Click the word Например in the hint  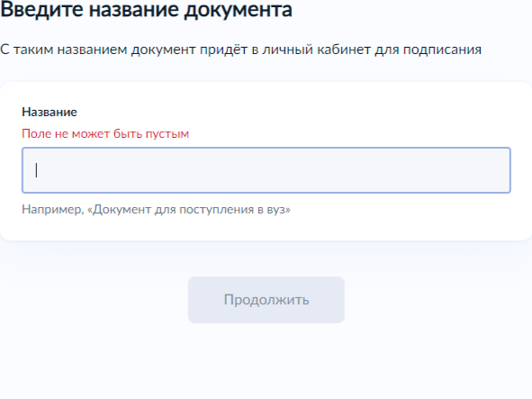pos(52,210)
